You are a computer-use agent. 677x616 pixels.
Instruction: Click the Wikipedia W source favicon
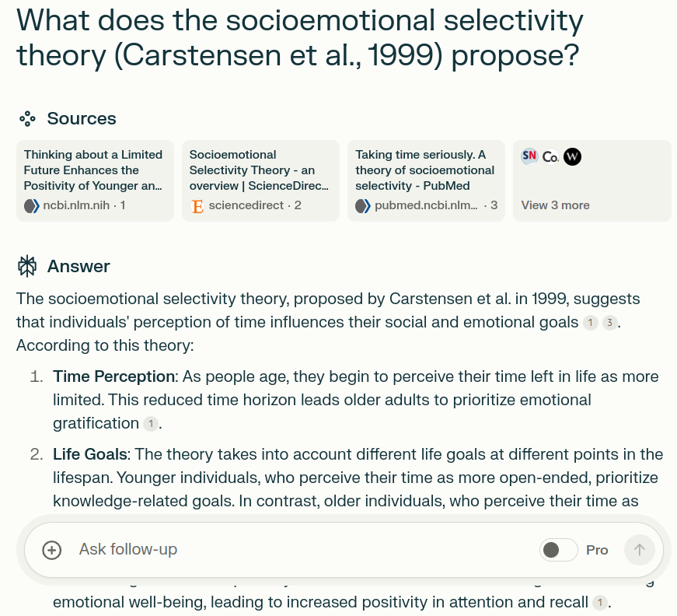(572, 156)
